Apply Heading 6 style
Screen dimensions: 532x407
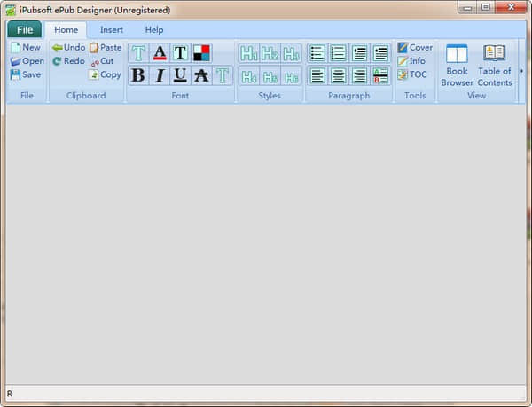coord(291,76)
